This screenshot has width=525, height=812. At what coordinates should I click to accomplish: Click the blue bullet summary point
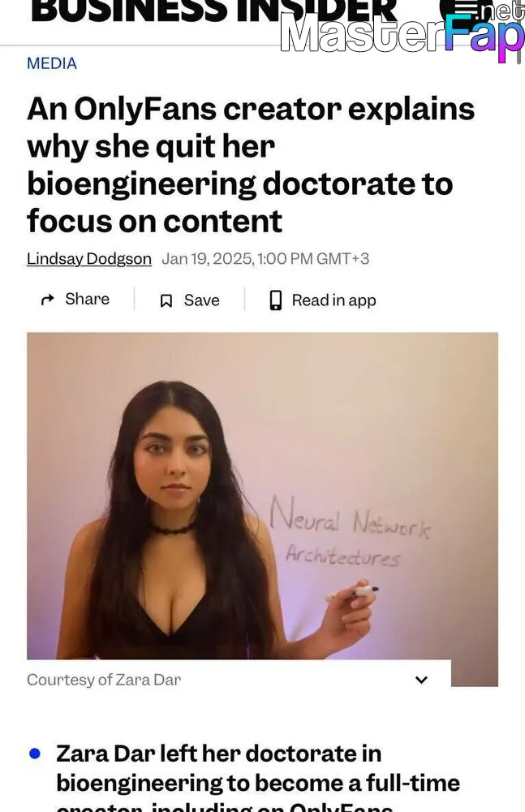(x=35, y=754)
